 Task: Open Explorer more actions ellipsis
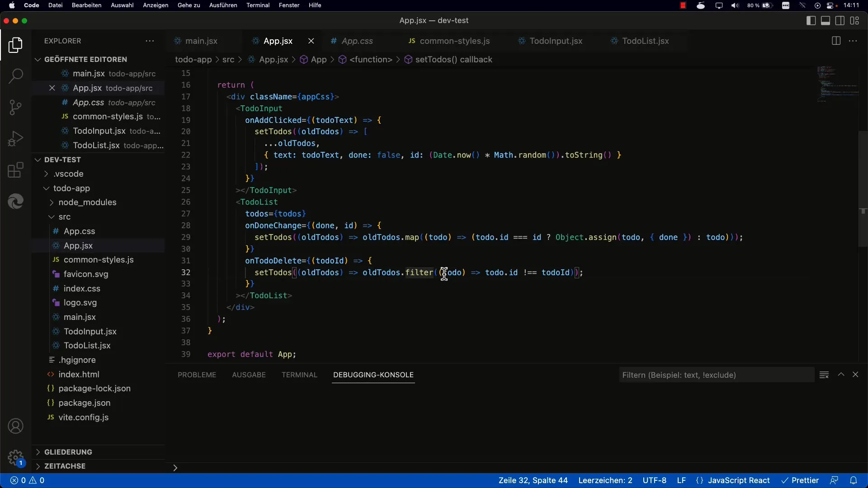tap(150, 41)
